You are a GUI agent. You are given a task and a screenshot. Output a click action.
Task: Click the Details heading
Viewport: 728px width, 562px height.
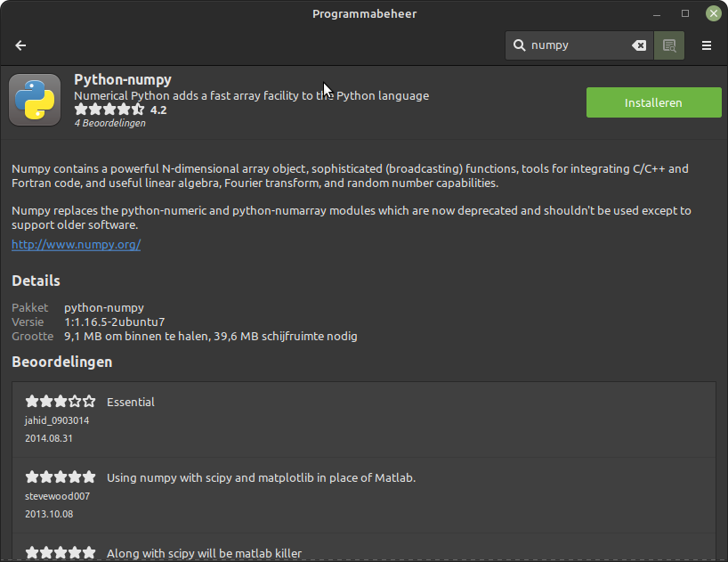[x=36, y=281]
